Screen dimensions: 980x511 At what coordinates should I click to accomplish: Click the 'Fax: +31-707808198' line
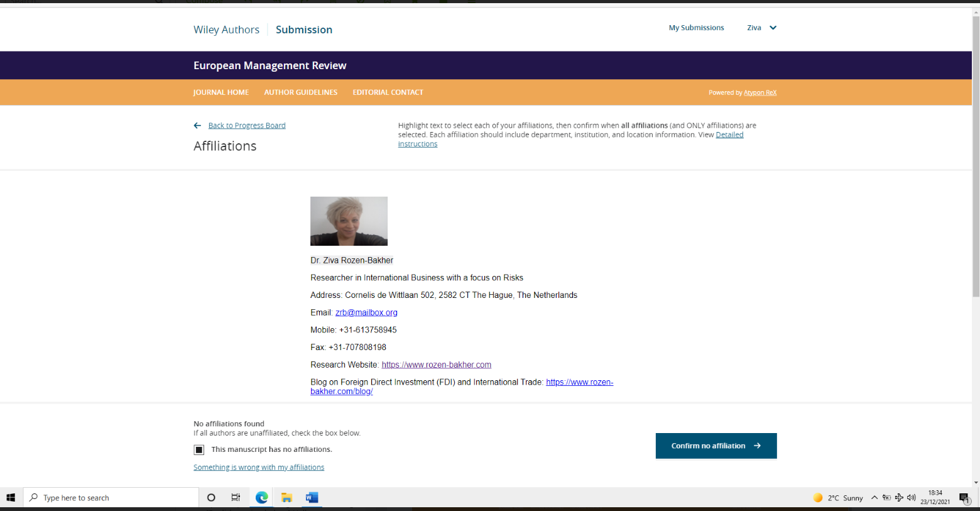(x=348, y=347)
